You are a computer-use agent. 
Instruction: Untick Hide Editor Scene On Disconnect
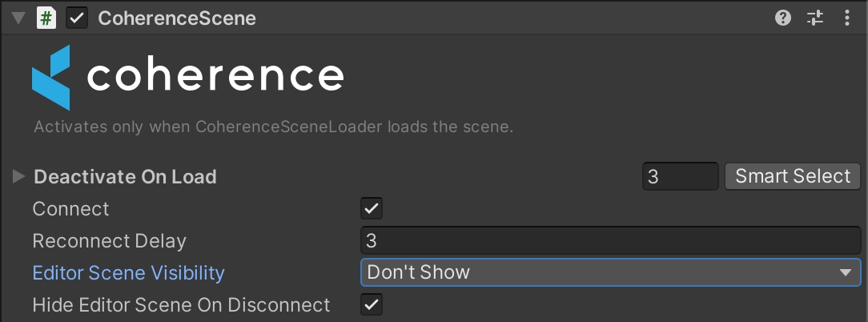click(372, 304)
